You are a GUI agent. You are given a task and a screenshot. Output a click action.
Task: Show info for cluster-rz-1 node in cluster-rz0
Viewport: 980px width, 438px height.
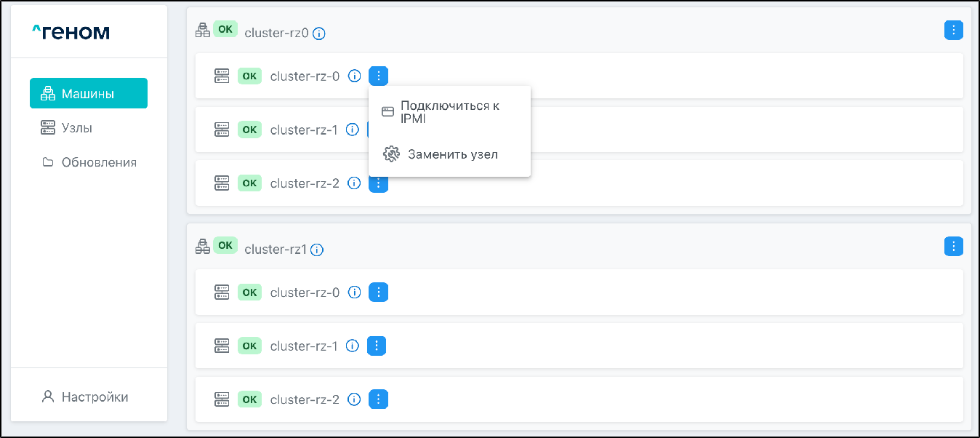pyautogui.click(x=353, y=130)
